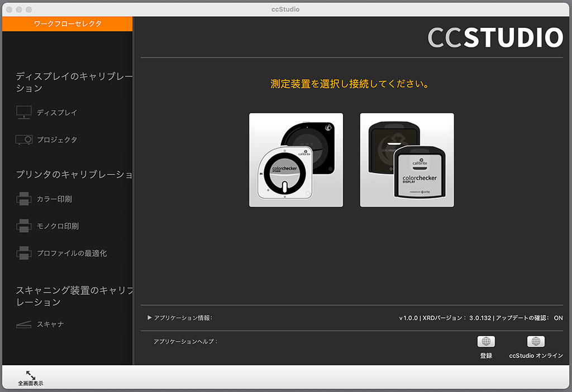The height and width of the screenshot is (392, 572).
Task: Select the プロジェクタ projector icon
Action: pyautogui.click(x=24, y=140)
